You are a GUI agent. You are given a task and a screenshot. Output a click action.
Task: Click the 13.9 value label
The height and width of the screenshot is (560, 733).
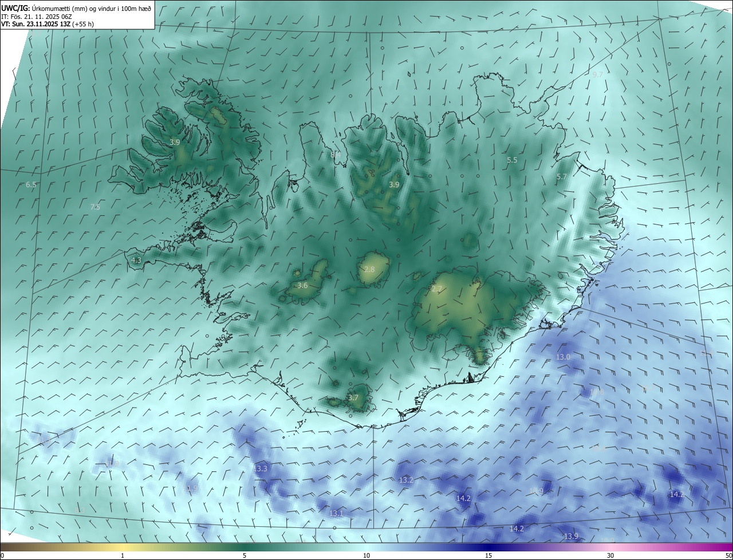point(571,536)
